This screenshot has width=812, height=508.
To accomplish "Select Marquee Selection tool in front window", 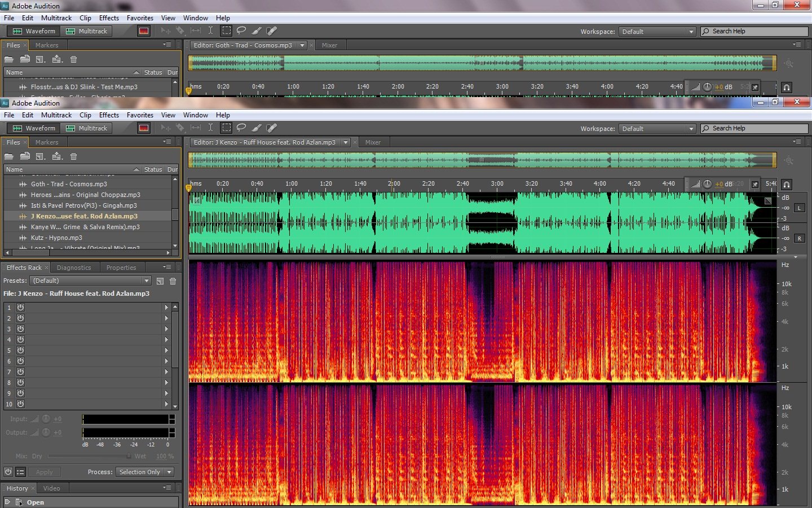I will [x=226, y=128].
